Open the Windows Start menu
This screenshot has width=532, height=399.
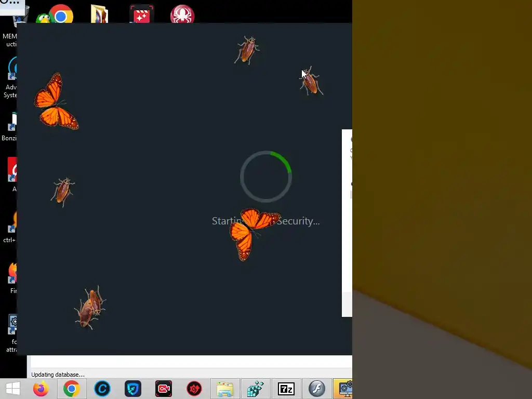coord(13,389)
